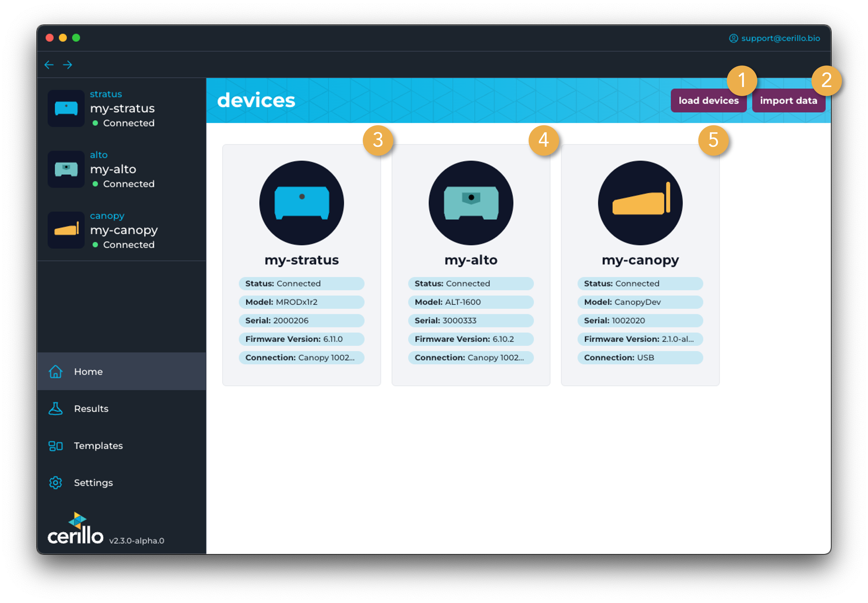Image resolution: width=868 pixels, height=603 pixels.
Task: Click the my-stratus card device image
Action: [302, 203]
